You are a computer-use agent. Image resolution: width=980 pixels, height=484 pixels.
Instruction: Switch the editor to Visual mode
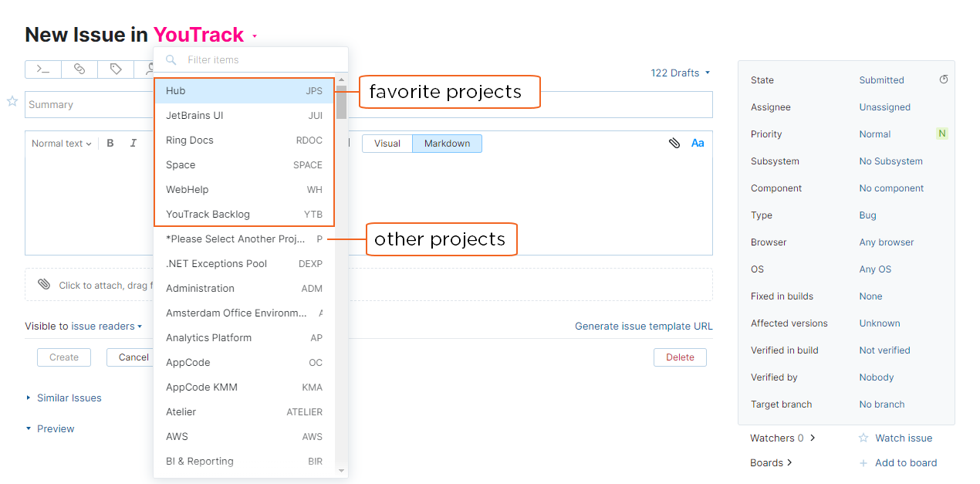click(x=387, y=143)
